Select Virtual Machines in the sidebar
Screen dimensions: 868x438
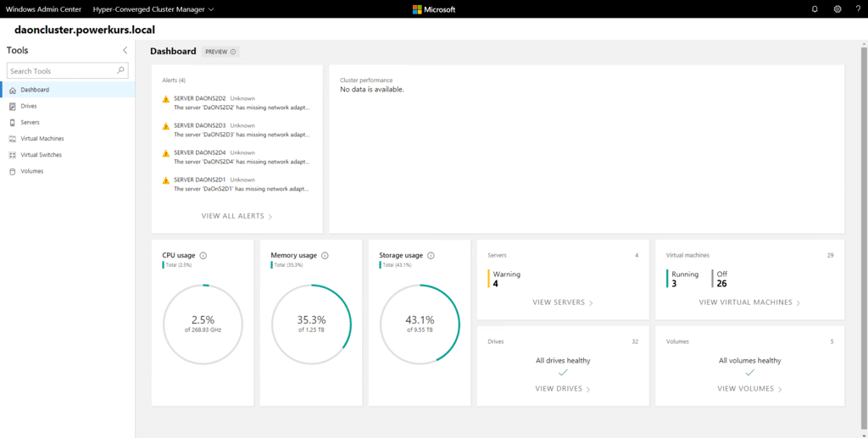pos(42,138)
